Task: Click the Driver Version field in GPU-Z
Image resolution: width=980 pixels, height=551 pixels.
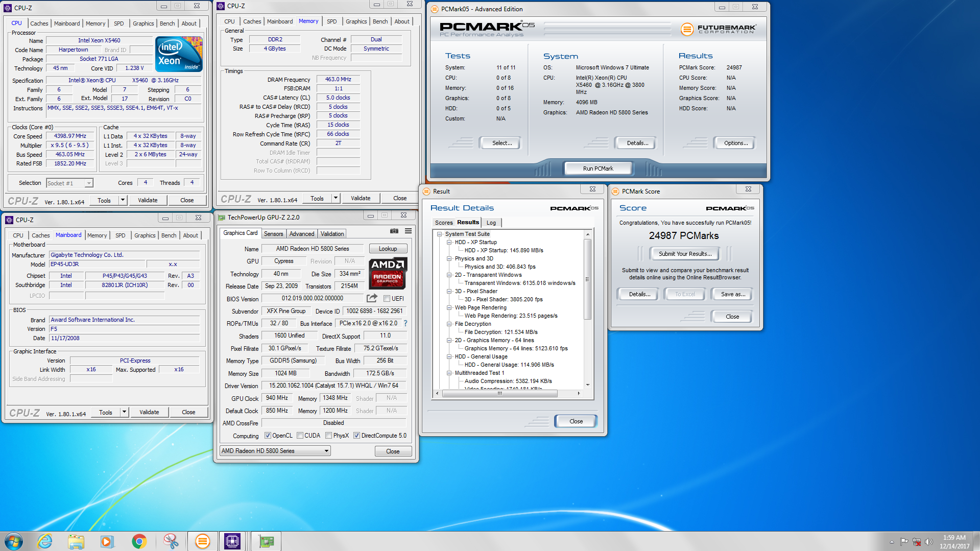Action: point(333,386)
